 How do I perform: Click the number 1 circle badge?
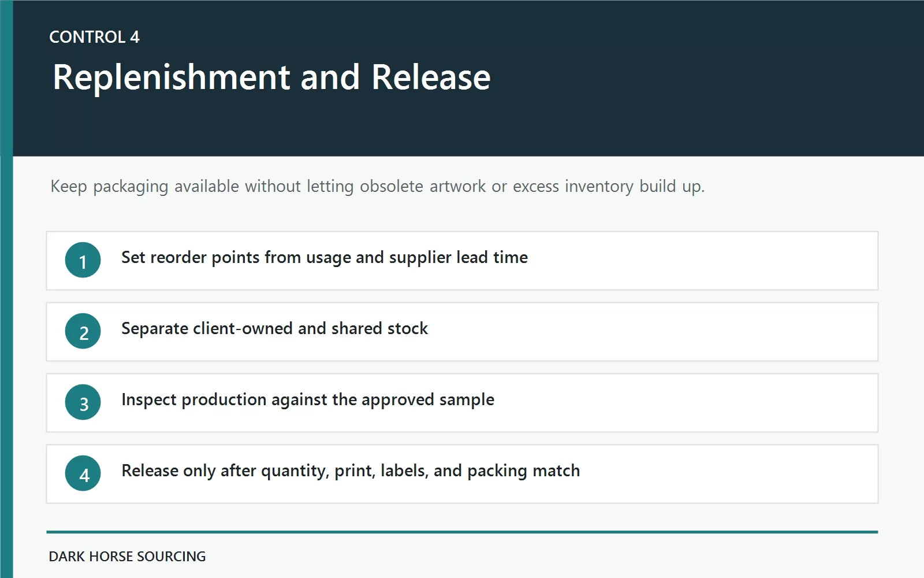pyautogui.click(x=83, y=260)
